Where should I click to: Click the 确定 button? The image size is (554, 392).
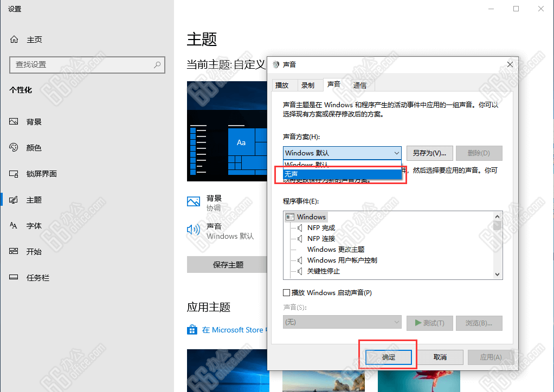pyautogui.click(x=389, y=357)
